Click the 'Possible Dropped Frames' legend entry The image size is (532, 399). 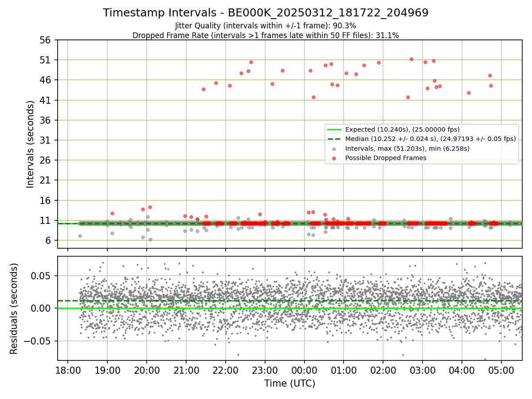tap(386, 158)
